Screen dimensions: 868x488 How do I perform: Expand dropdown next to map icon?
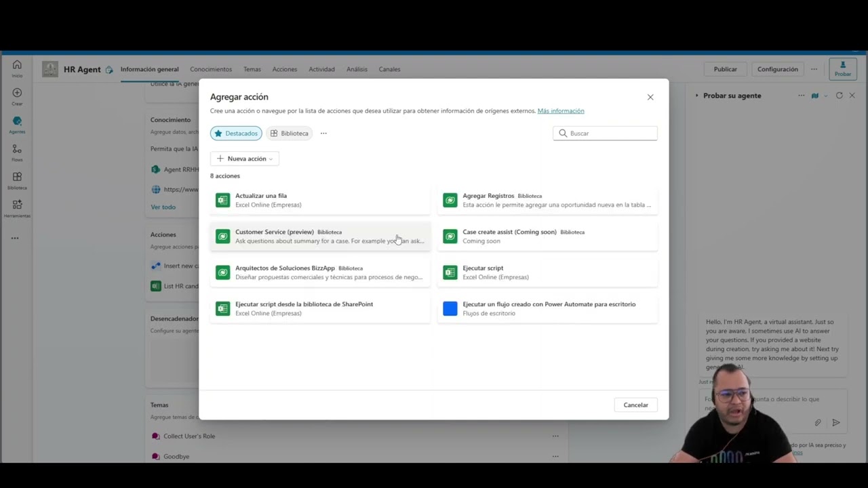pos(825,96)
